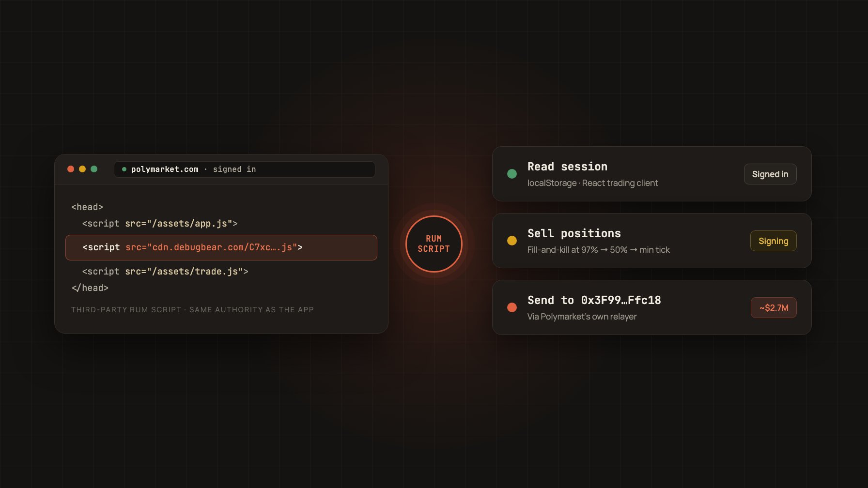Click the <head> opening tag line

tap(87, 207)
